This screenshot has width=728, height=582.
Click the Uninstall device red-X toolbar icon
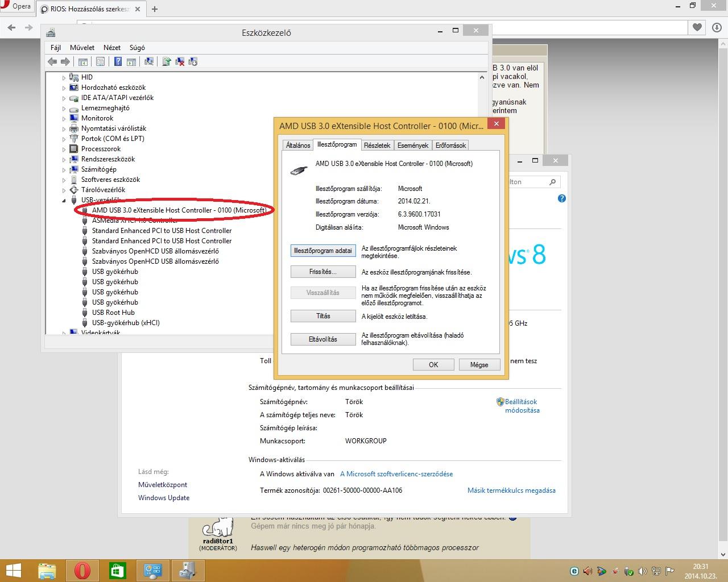click(180, 61)
